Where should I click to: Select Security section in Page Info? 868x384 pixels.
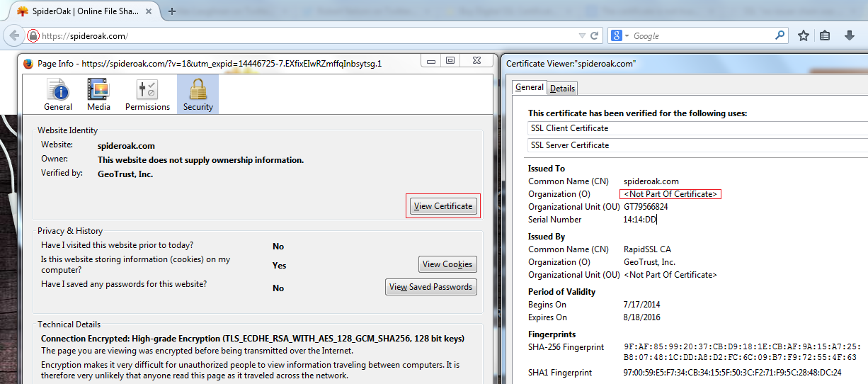pyautogui.click(x=198, y=95)
